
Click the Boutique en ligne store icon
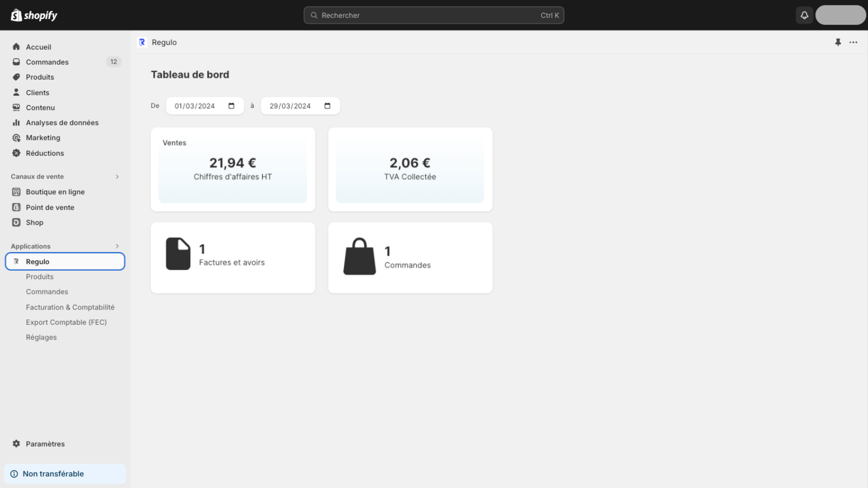(x=16, y=192)
